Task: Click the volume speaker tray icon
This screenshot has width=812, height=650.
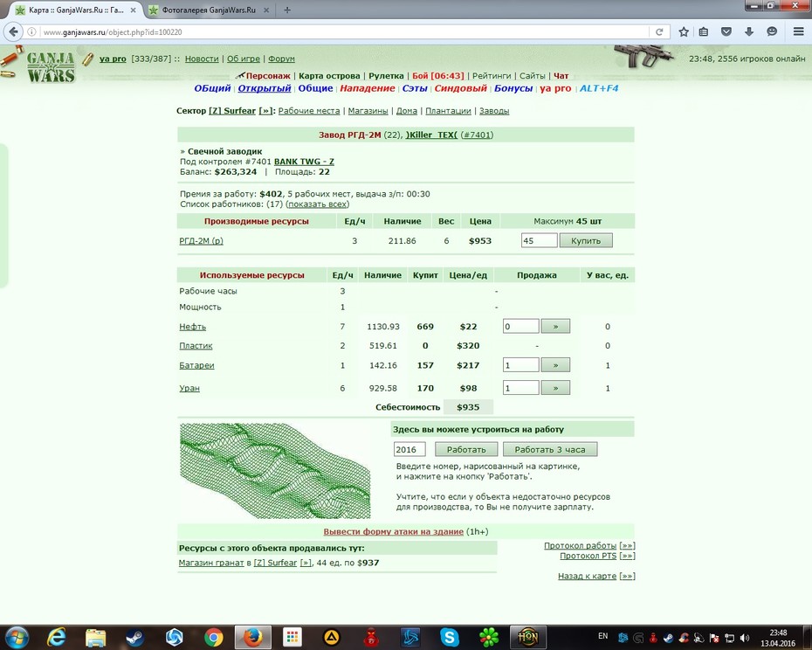Action: click(x=745, y=638)
